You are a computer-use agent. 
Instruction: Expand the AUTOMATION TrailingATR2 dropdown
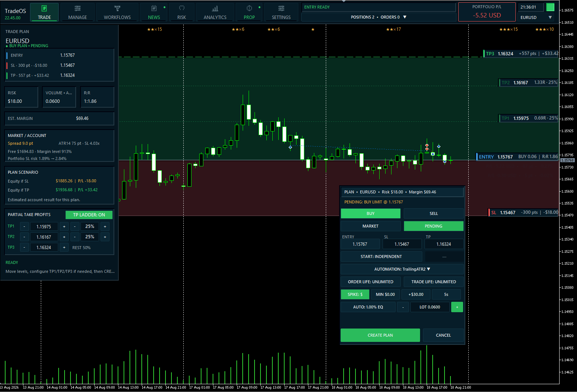tap(402, 269)
